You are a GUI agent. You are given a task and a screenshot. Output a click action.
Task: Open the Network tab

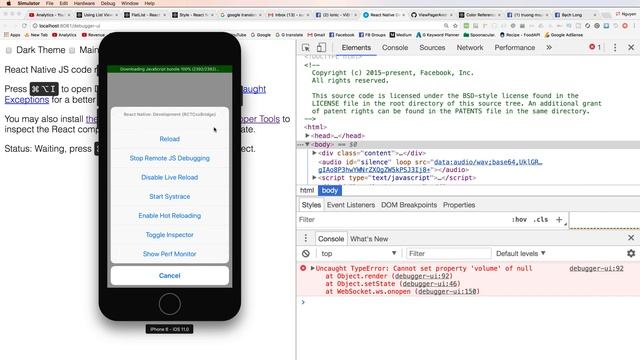470,47
